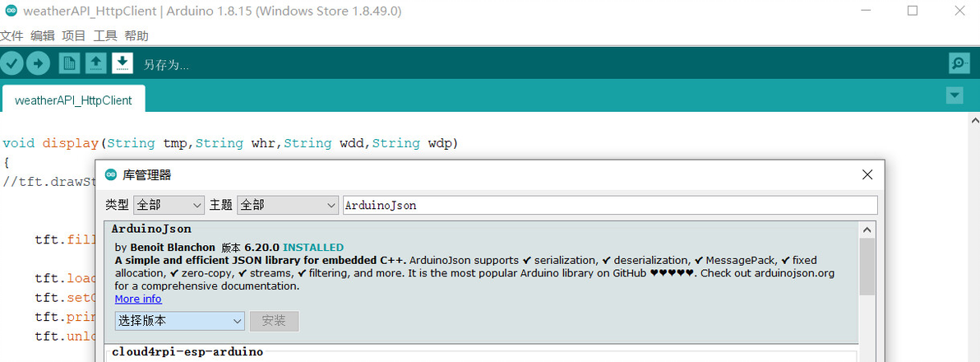The image size is (980, 362).
Task: Click the Open sketch up-arrow icon
Action: click(x=95, y=63)
